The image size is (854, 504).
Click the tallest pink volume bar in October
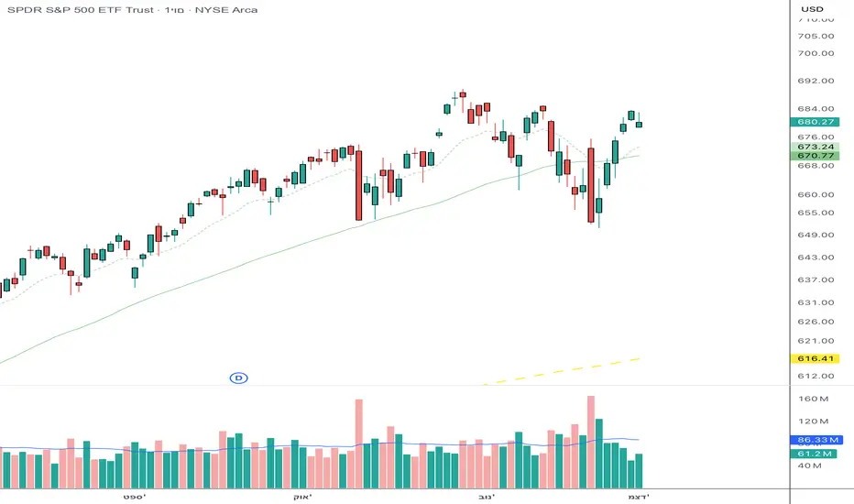[358, 444]
